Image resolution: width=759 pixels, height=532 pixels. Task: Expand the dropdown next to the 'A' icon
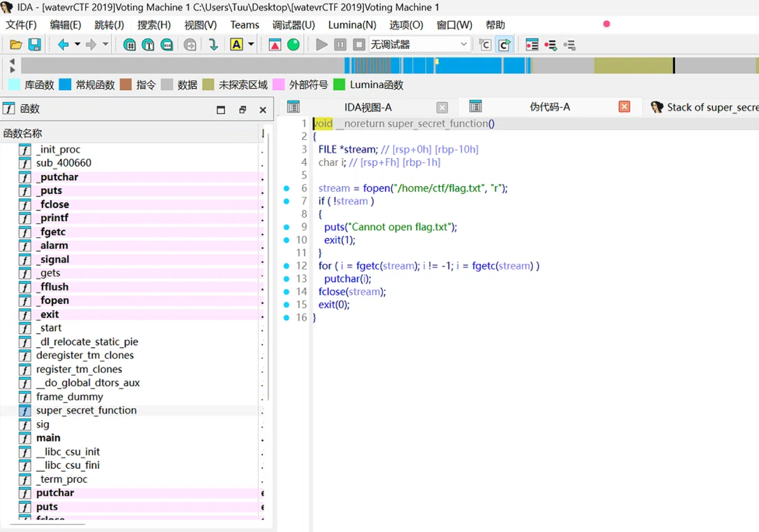251,45
